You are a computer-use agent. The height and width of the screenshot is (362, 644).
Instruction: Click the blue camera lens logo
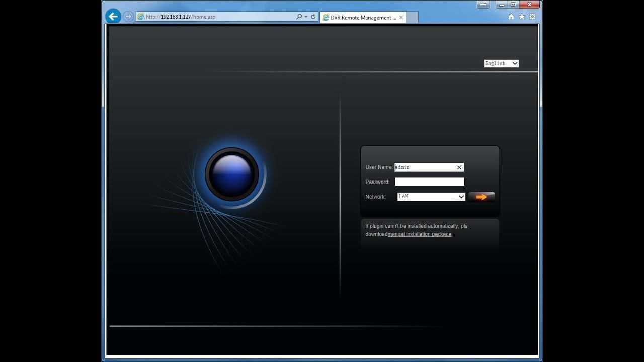pyautogui.click(x=232, y=174)
